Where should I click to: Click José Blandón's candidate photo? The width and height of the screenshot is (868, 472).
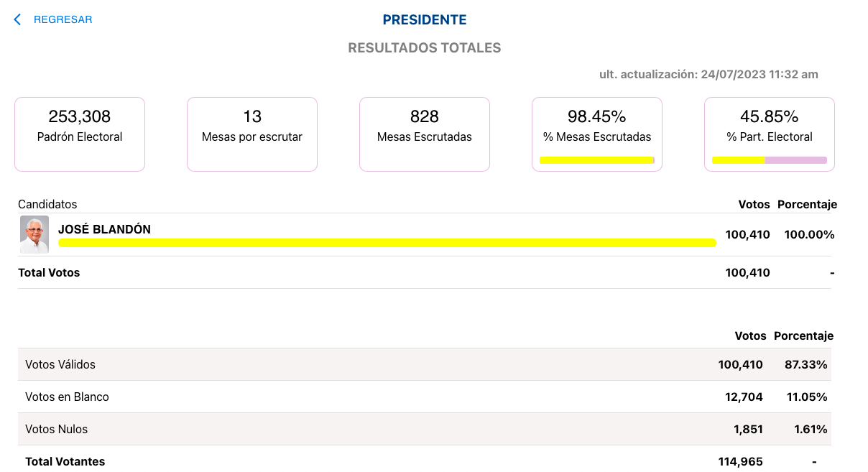tap(34, 234)
